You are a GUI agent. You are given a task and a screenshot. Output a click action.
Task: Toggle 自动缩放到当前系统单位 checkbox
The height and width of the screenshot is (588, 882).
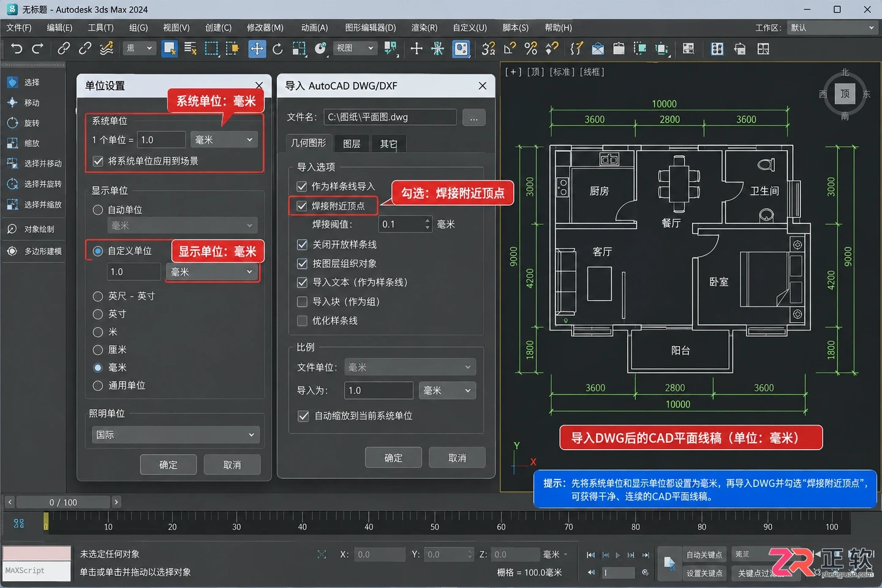pos(303,416)
